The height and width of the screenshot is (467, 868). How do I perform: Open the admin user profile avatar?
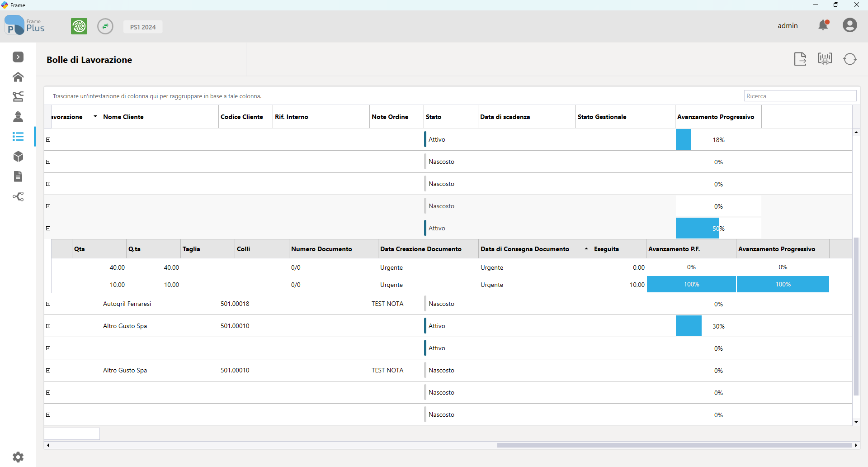pos(850,25)
